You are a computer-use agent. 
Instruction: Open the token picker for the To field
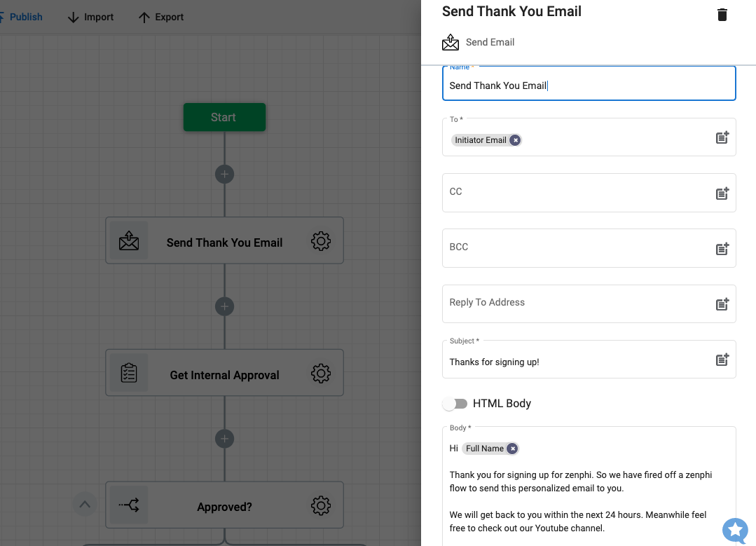[722, 137]
